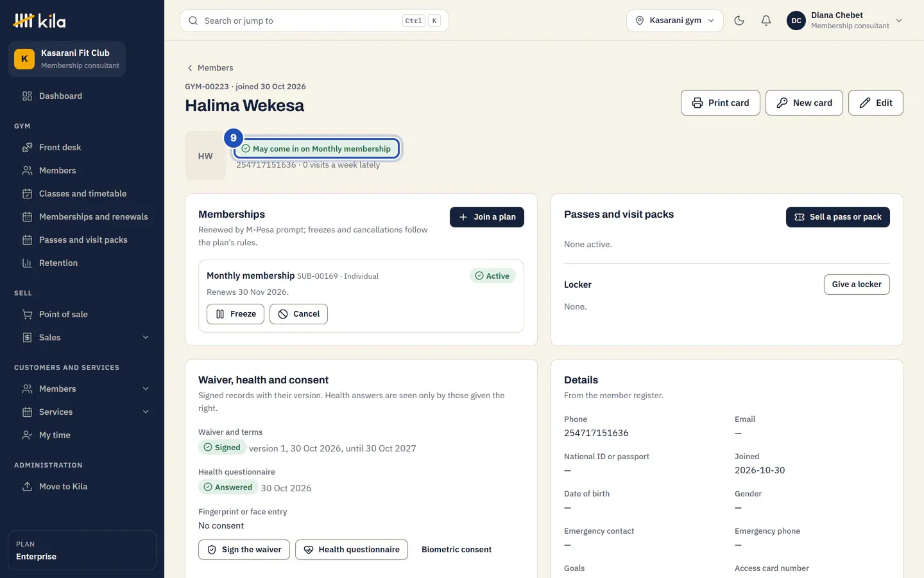Image resolution: width=924 pixels, height=578 pixels.
Task: Open Diana Chebet account menu
Action: pos(845,21)
